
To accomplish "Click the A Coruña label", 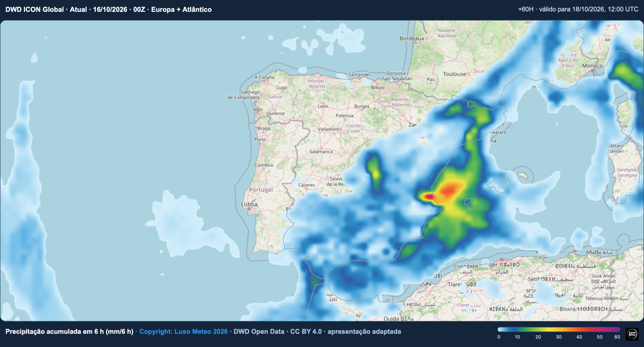I will pos(264,77).
